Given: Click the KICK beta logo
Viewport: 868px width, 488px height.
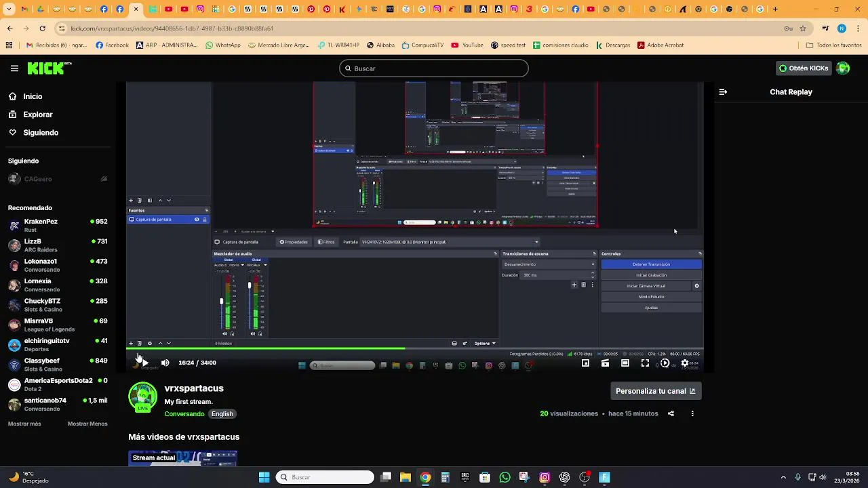Looking at the screenshot, I should coord(49,68).
